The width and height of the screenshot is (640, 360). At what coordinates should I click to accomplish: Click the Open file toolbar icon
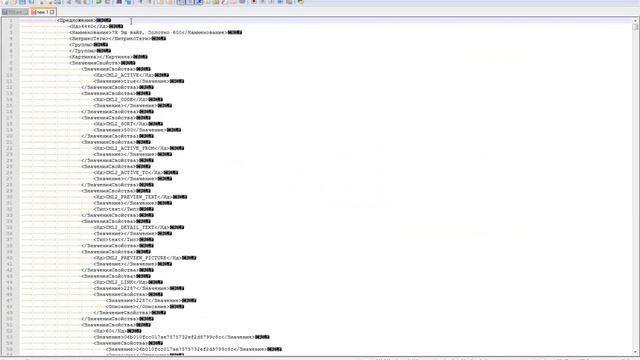pos(13,2)
